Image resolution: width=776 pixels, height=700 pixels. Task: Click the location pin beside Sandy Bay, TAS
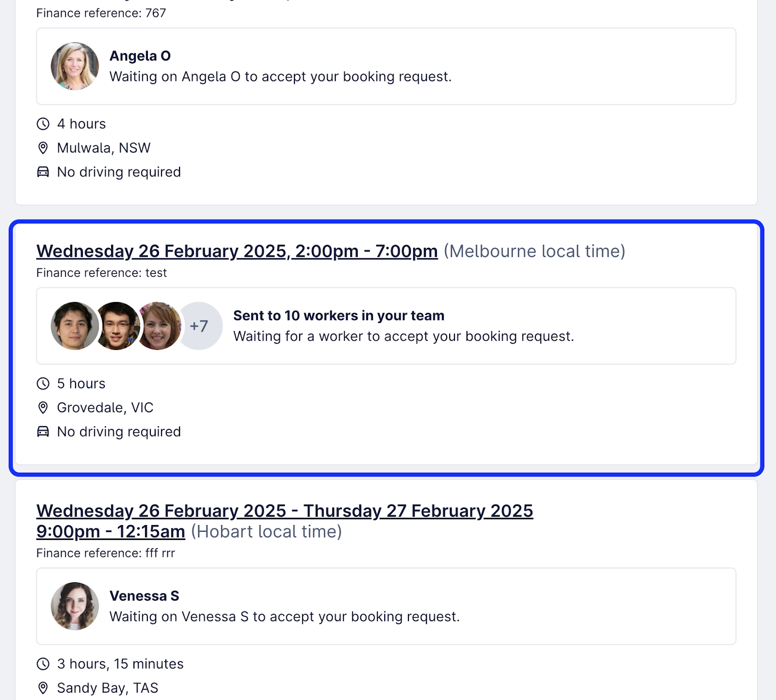coord(43,688)
